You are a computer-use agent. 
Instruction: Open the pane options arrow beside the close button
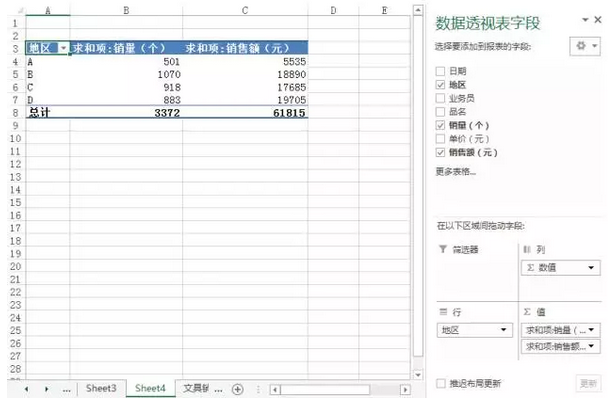click(x=585, y=20)
